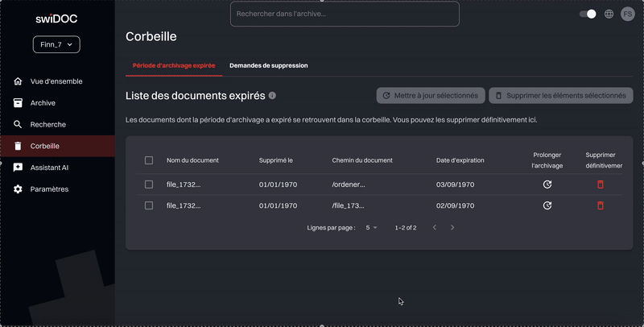The image size is (644, 327).
Task: Select the checkbox for the first document row
Action: pos(149,184)
